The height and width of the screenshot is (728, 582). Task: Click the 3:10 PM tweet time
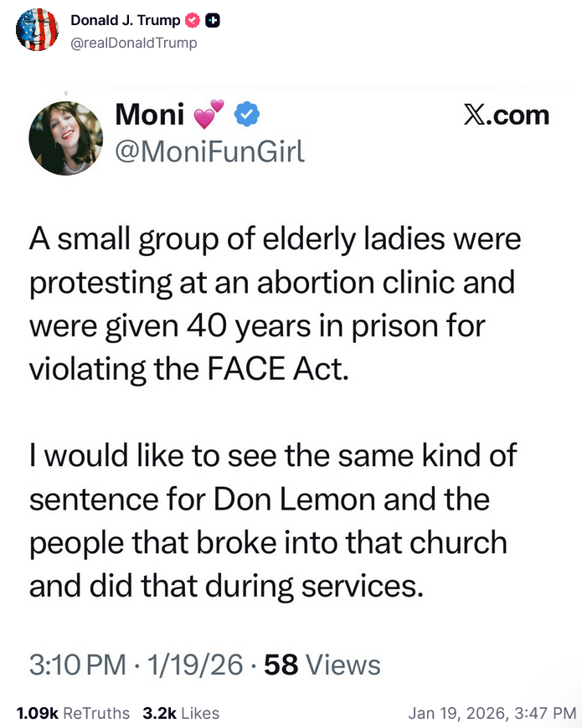click(77, 665)
